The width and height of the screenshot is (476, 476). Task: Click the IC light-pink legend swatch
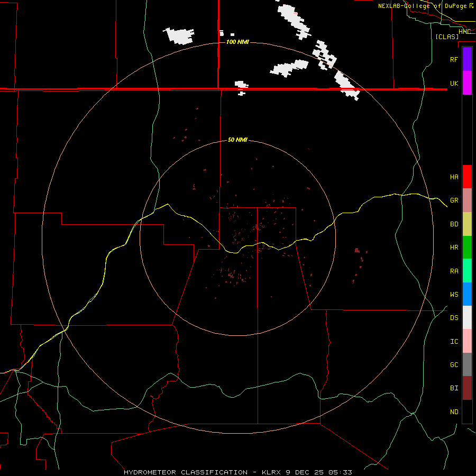467,341
